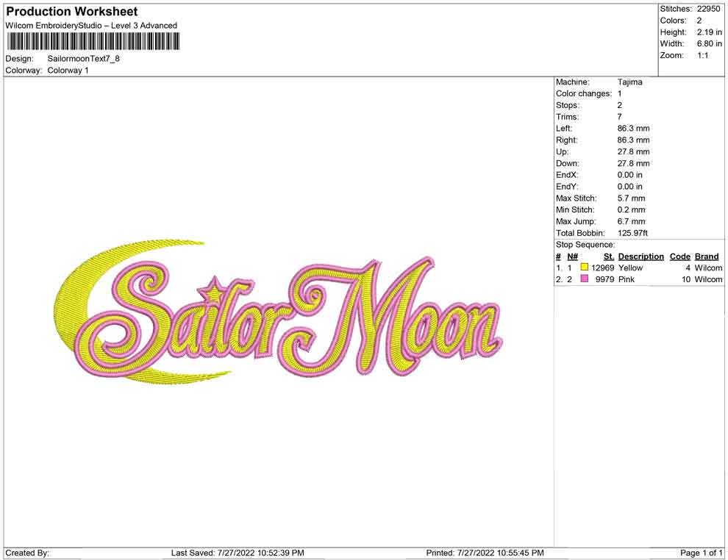Click the Max Stitch value '5.7 mm'
728x560 pixels.
632,198
